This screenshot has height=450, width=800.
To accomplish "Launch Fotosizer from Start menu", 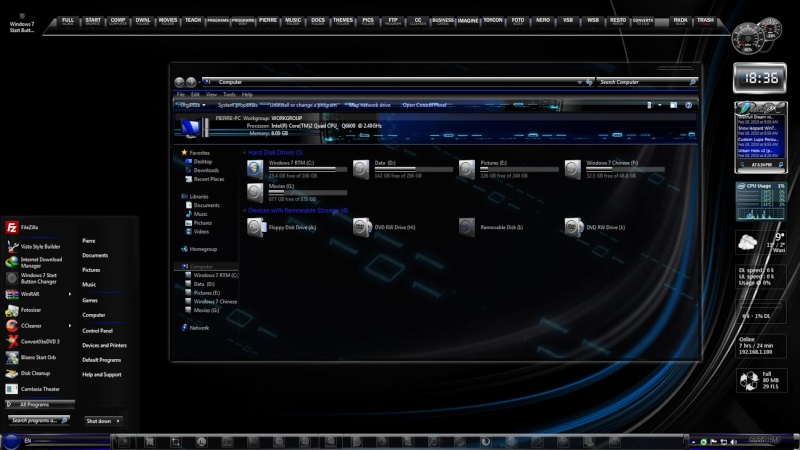I will [24, 310].
